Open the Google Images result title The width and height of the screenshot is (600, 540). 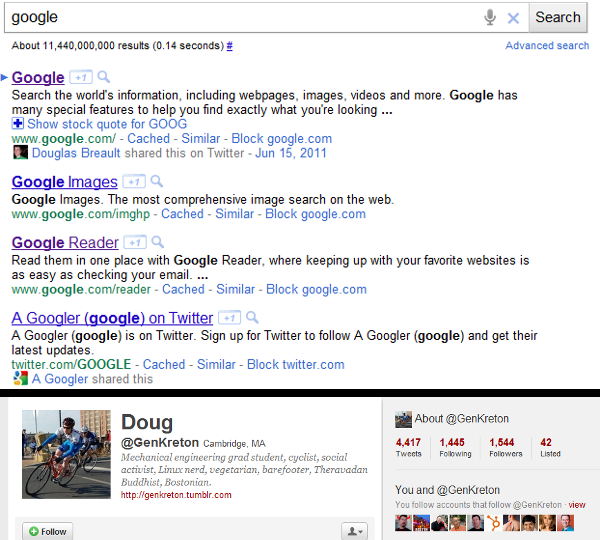coord(64,182)
